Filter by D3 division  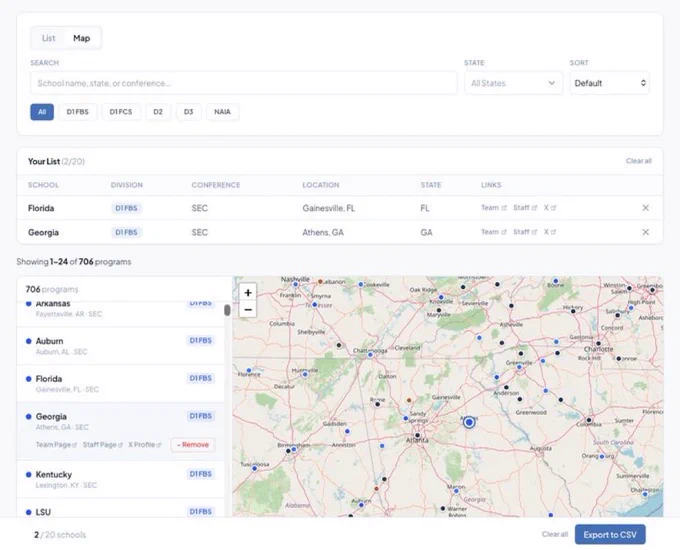(x=188, y=112)
